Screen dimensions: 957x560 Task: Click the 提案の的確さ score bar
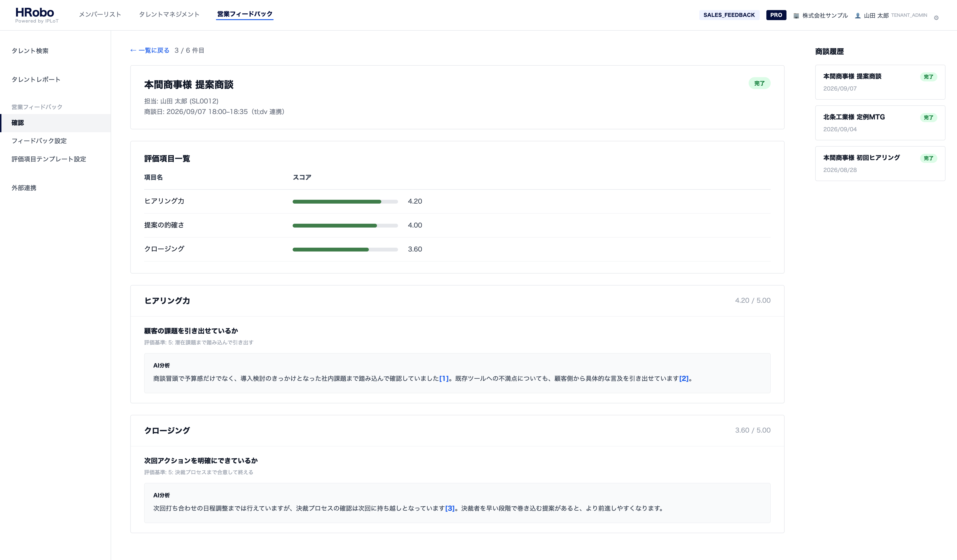(x=345, y=225)
